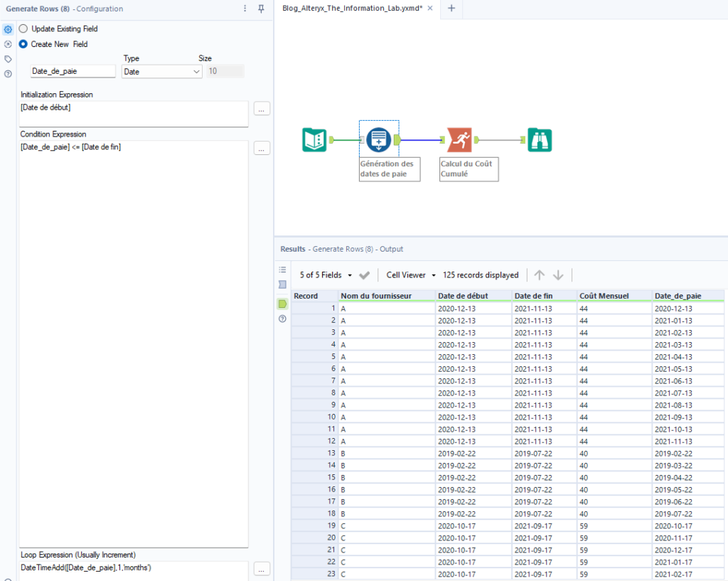Click Input Data tool output anchor
The image size is (728, 581).
point(331,140)
